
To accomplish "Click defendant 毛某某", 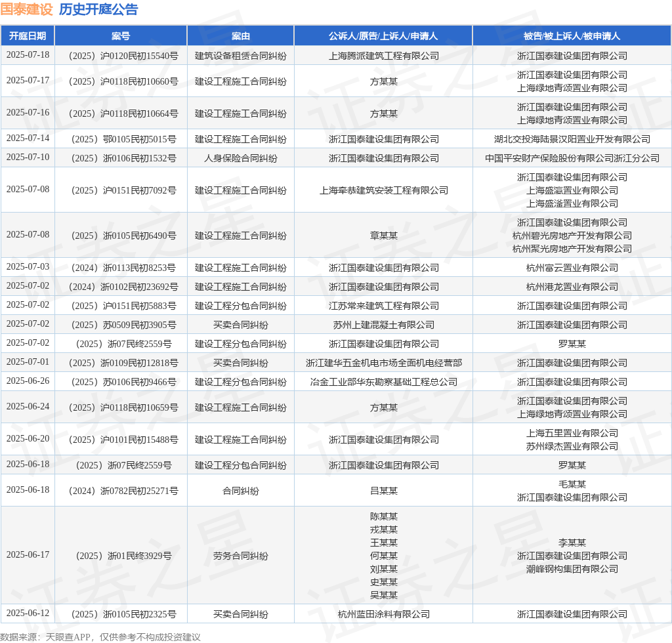I will point(572,484).
